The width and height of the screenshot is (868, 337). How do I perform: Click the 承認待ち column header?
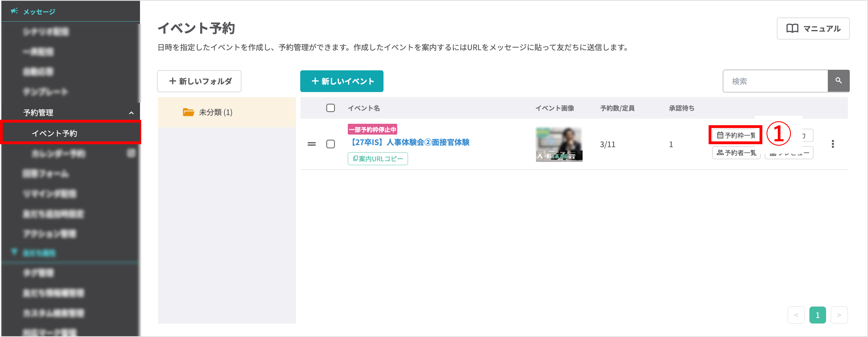[x=681, y=108]
